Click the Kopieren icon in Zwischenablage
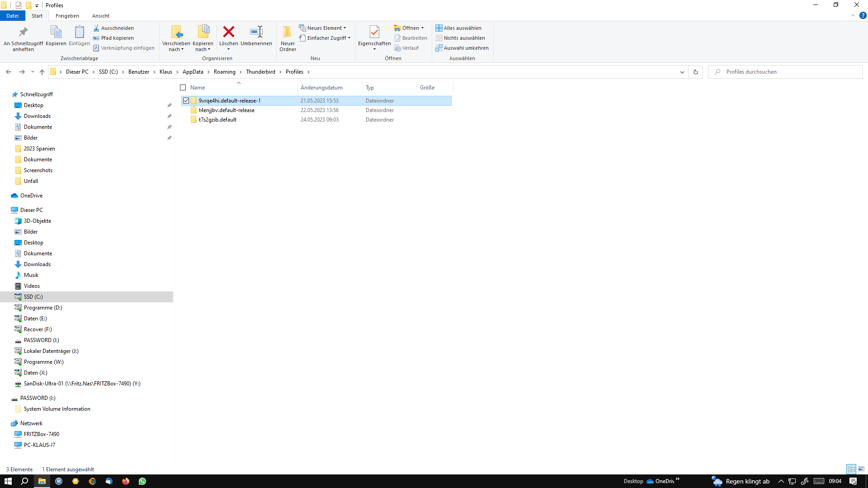868x488 pixels. (56, 32)
